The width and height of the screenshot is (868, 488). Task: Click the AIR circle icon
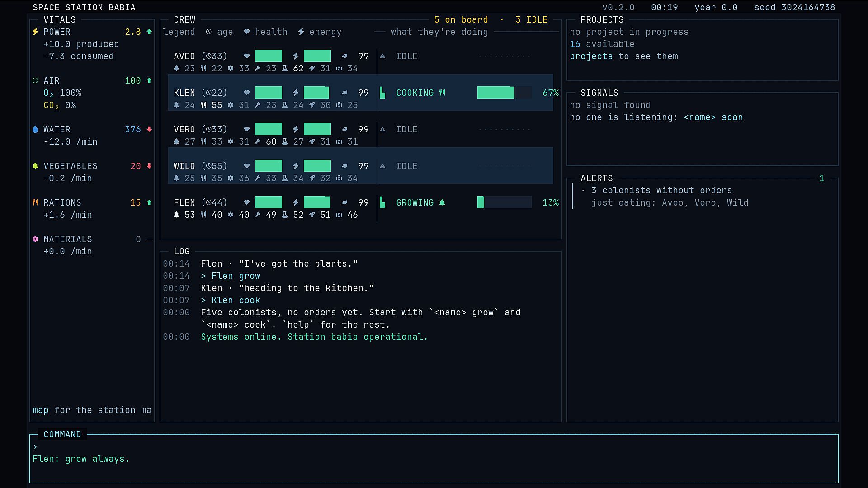[35, 81]
